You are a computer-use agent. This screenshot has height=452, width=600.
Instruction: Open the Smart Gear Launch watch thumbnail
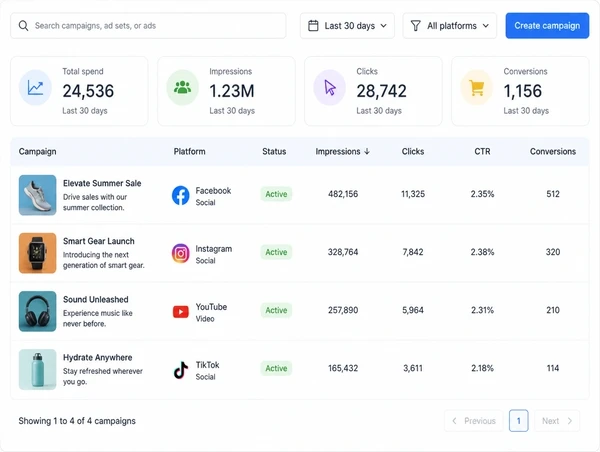point(38,253)
